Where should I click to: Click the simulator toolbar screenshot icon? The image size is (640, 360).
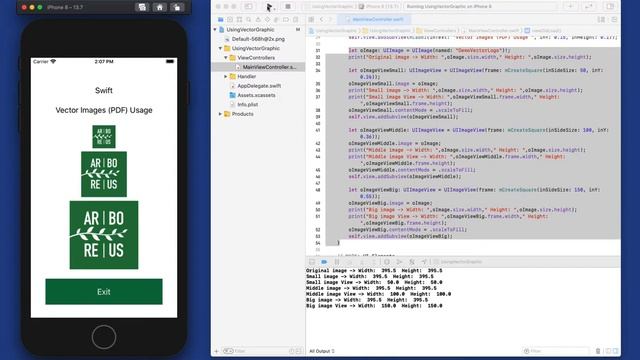pos(142,7)
